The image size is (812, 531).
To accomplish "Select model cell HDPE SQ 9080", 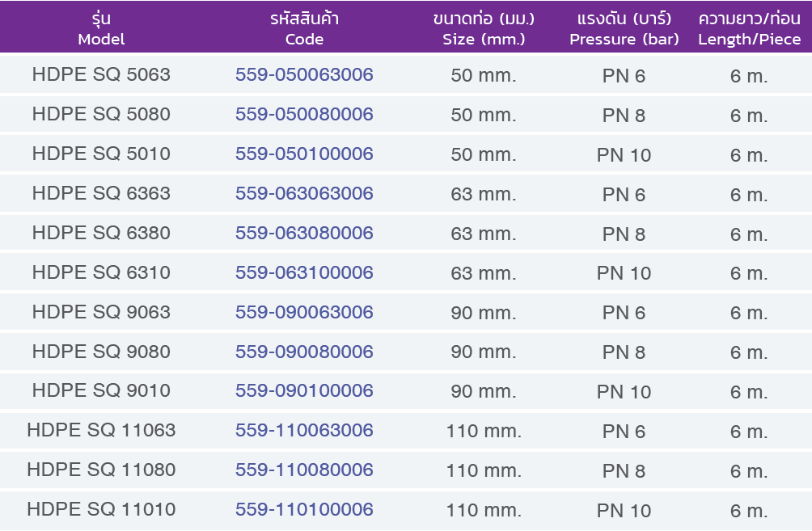I will pos(101,352).
